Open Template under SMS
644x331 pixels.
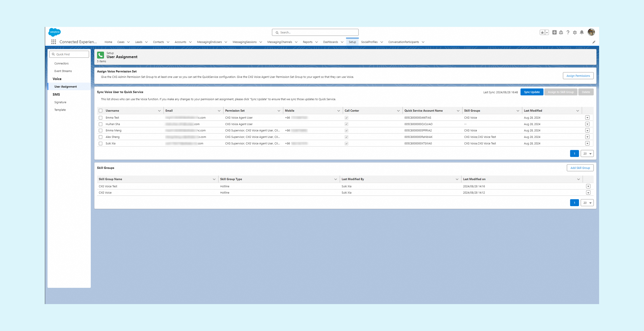(60, 110)
